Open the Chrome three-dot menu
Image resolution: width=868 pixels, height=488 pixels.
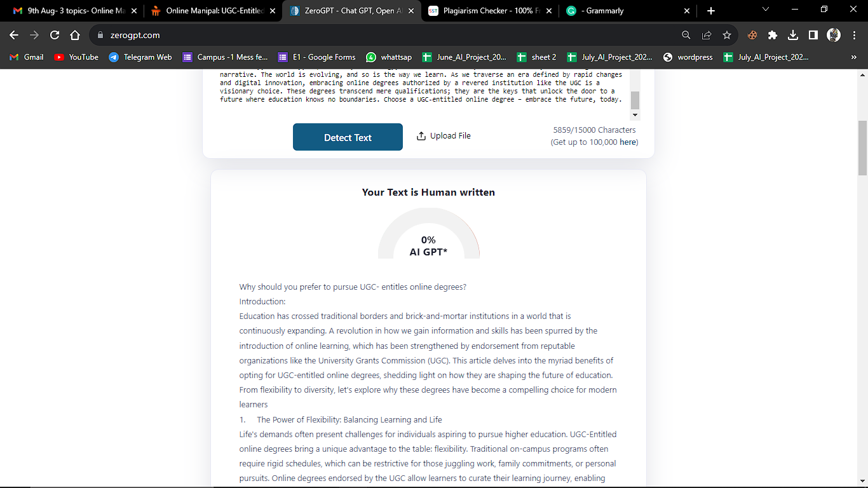pyautogui.click(x=854, y=36)
